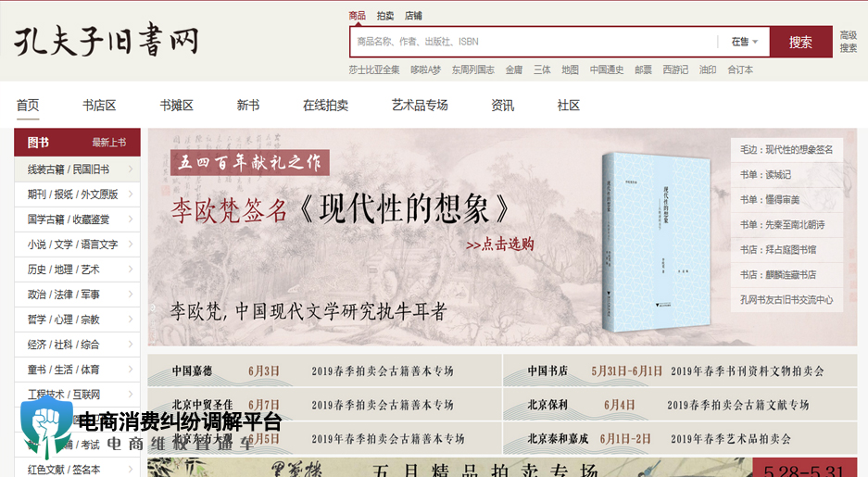
Task: Open 高级搜索 advanced search
Action: tap(848, 42)
